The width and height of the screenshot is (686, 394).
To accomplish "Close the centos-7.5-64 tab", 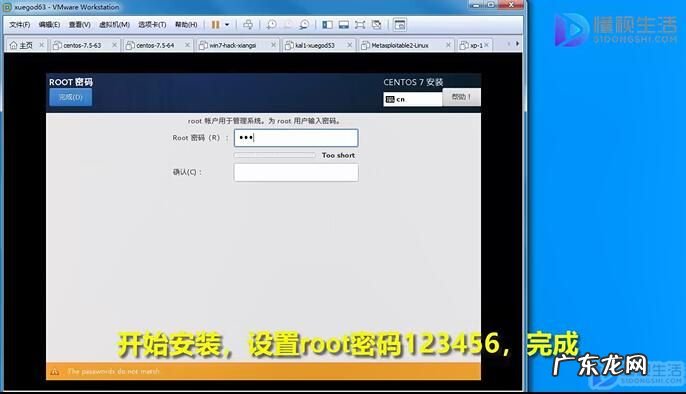I will coord(187,45).
